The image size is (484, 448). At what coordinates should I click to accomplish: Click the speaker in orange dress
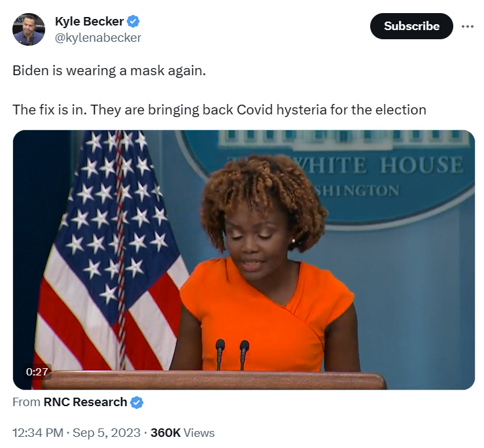point(265,266)
